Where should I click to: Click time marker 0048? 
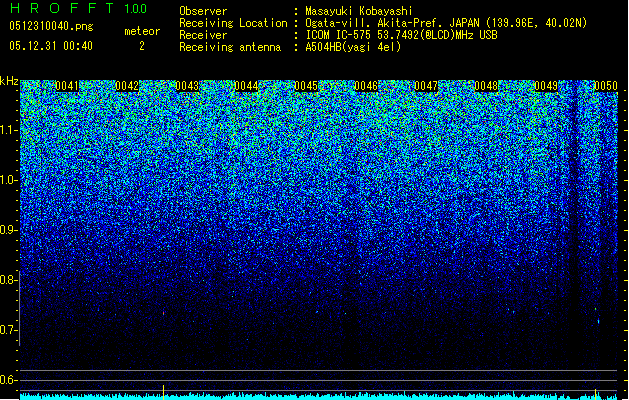pos(486,86)
